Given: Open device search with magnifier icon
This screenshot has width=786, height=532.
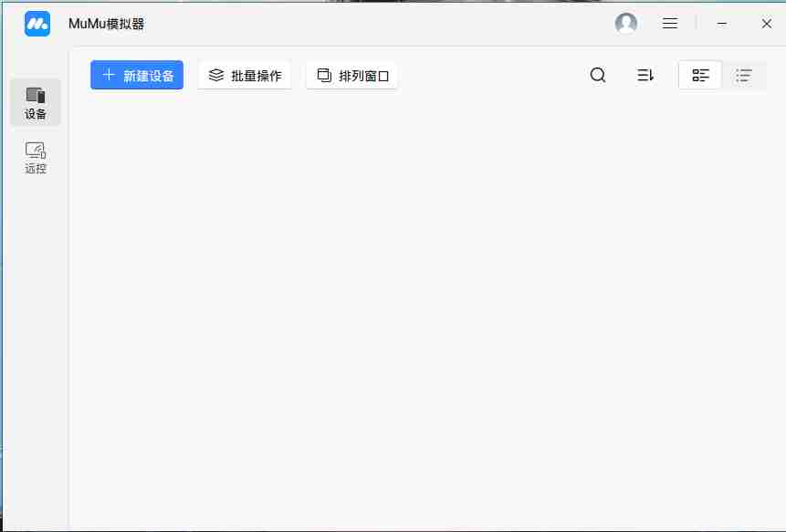Looking at the screenshot, I should point(598,76).
